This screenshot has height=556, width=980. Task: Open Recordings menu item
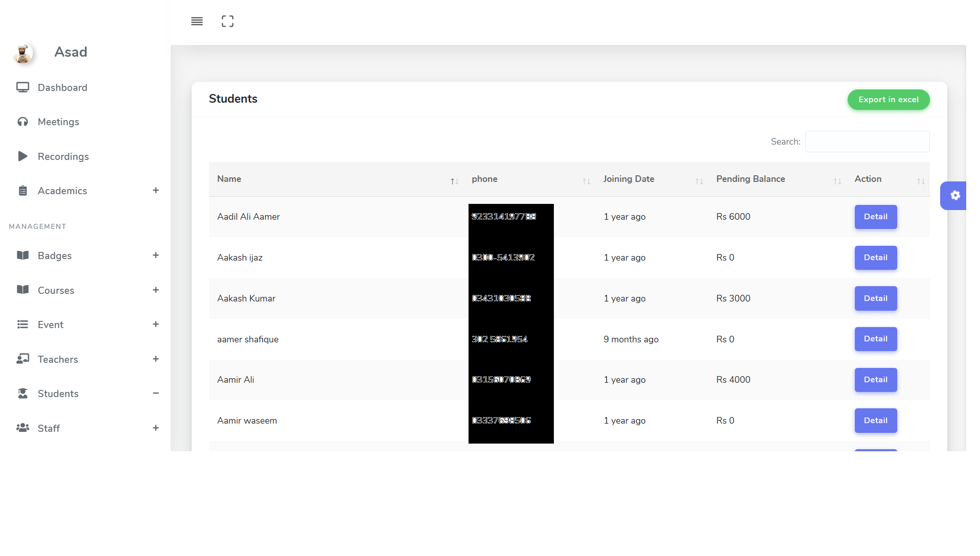(85, 156)
